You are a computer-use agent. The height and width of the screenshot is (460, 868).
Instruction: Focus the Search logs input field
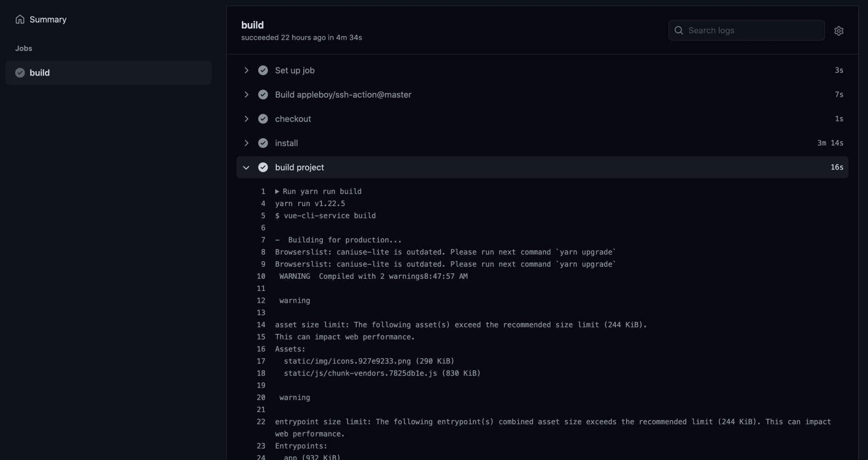pyautogui.click(x=746, y=30)
